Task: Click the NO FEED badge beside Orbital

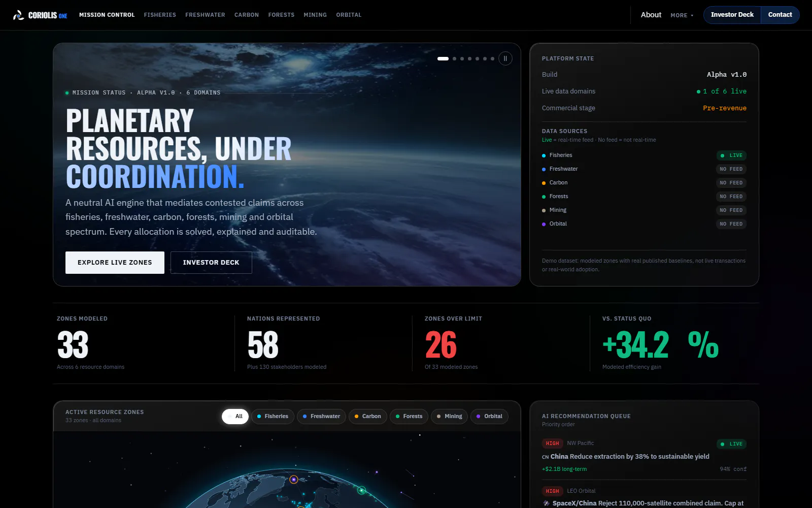Action: (731, 224)
